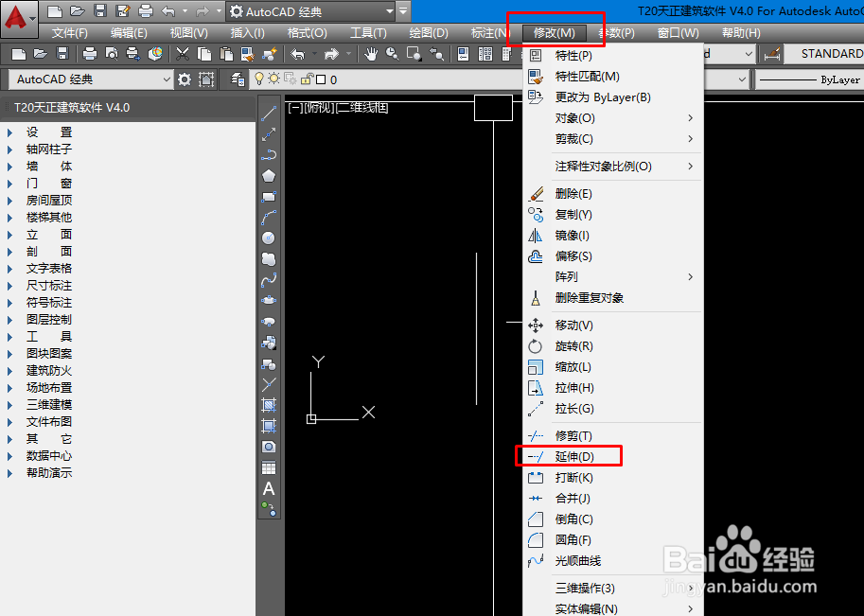864x616 pixels.
Task: Click the Cut scissors icon
Action: coord(183,54)
